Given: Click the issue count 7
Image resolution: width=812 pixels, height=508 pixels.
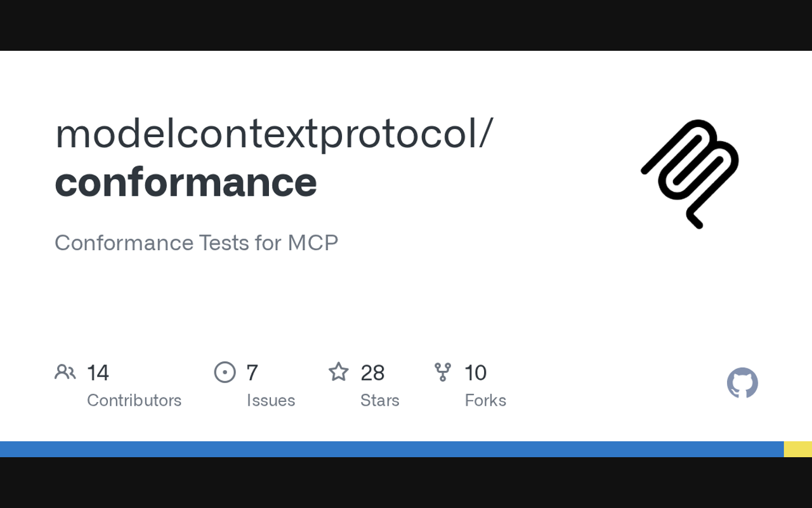Looking at the screenshot, I should 252,373.
